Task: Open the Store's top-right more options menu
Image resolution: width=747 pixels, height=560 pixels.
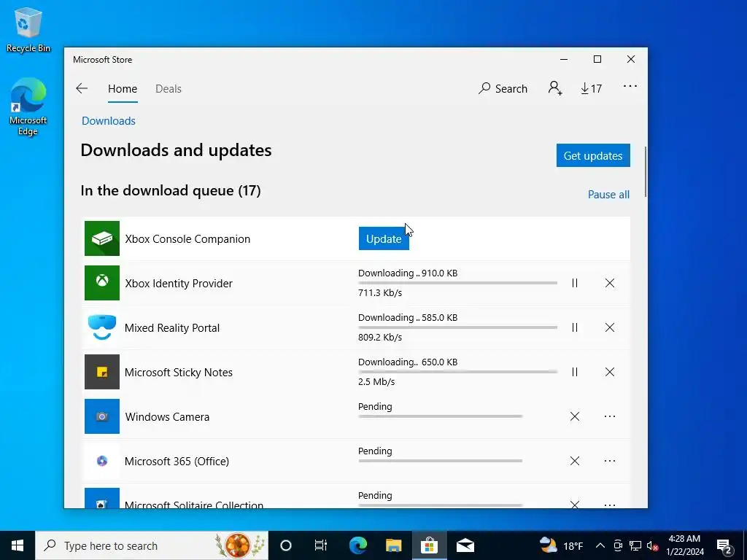Action: point(630,86)
